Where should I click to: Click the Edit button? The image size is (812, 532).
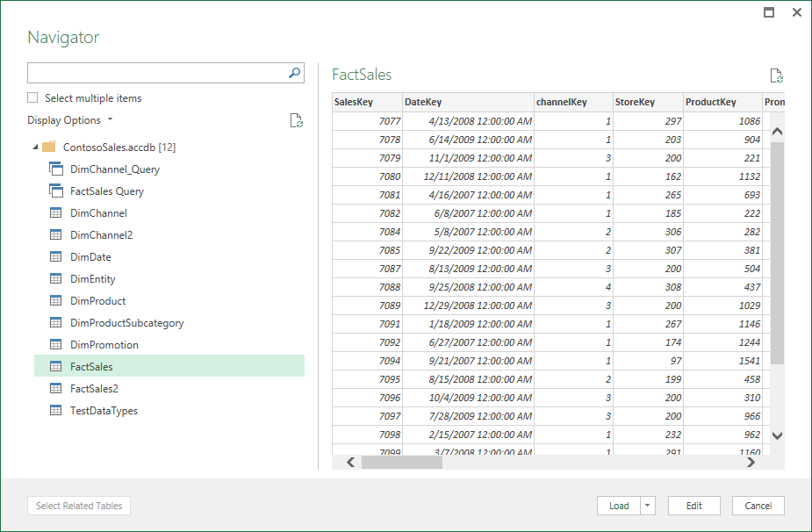pos(693,506)
